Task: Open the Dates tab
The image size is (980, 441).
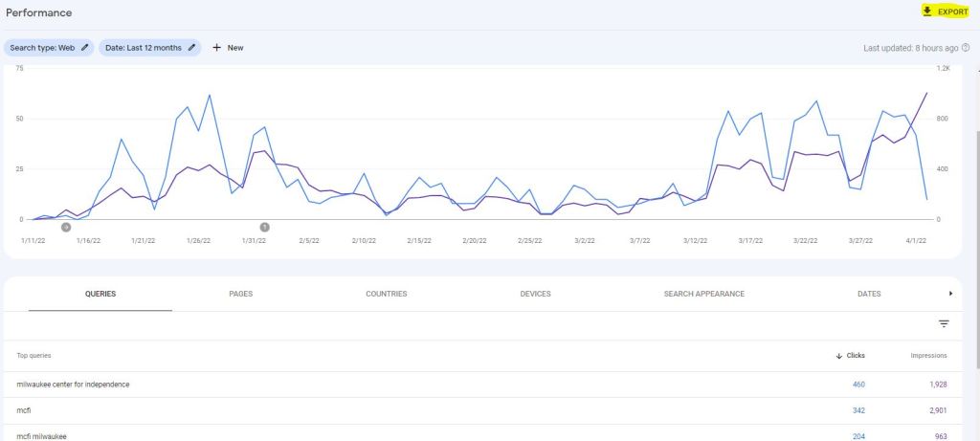Action: tap(869, 294)
